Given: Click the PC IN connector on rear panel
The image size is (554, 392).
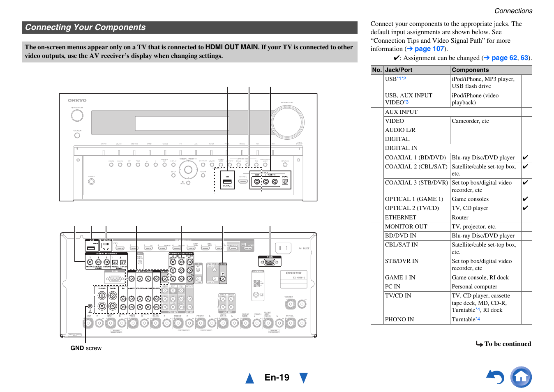Looking at the screenshot, I should 270,262.
